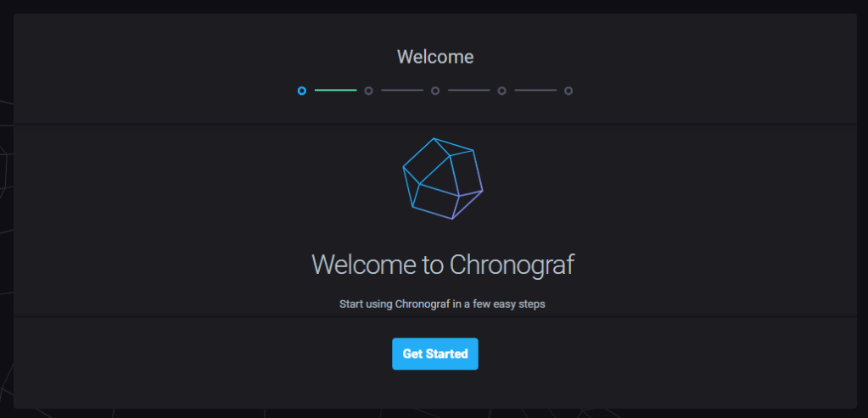Click "Start using Chronograf in a few easy steps"
Screen dimensions: 868x418
pyautogui.click(x=441, y=304)
